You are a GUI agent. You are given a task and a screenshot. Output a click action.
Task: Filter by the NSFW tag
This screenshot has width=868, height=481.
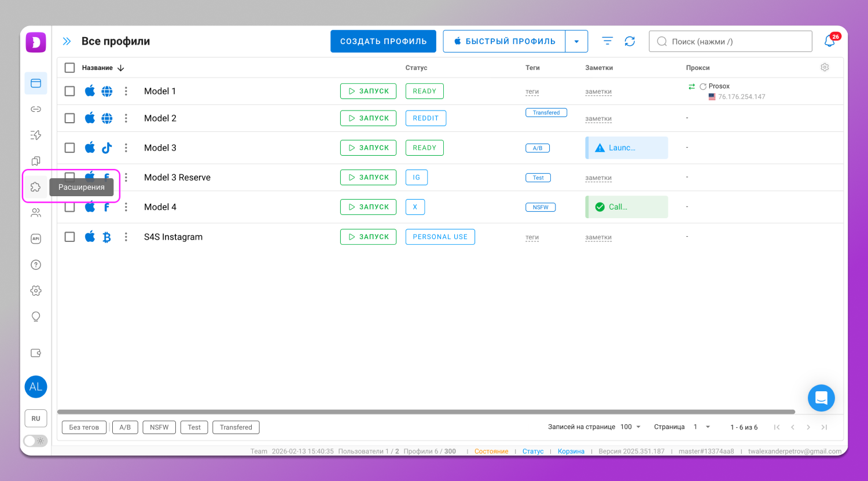(x=159, y=427)
